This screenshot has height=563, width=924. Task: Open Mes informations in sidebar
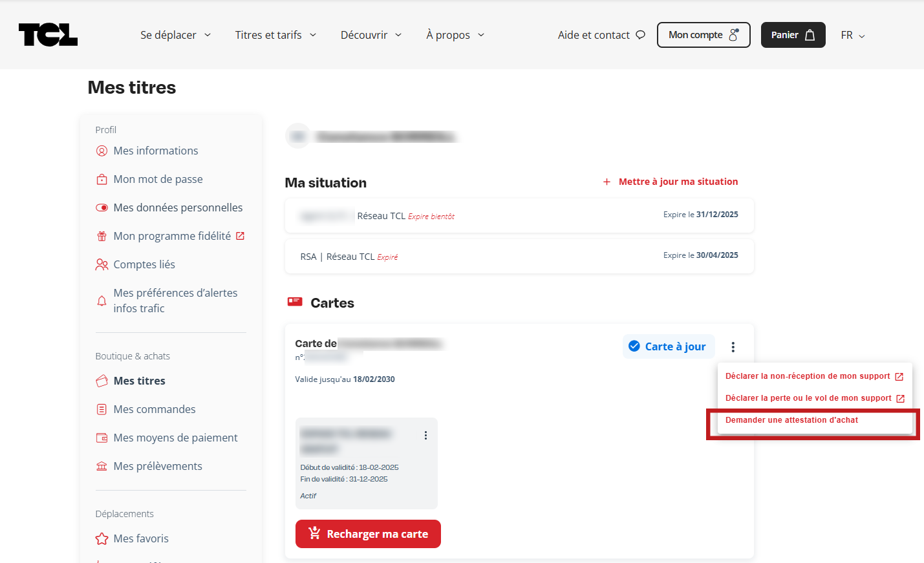click(155, 151)
